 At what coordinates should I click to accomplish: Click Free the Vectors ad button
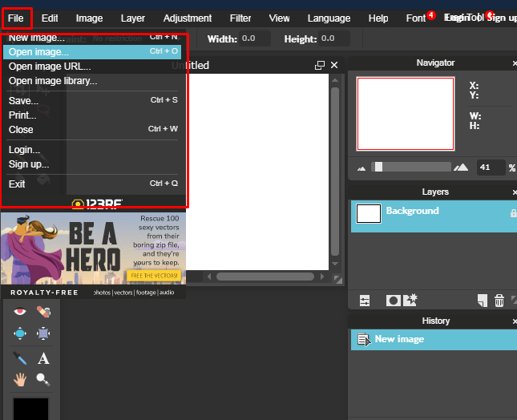click(155, 276)
